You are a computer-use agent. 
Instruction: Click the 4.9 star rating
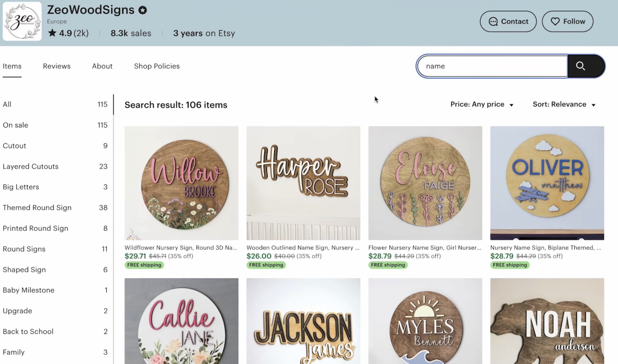[x=68, y=33]
